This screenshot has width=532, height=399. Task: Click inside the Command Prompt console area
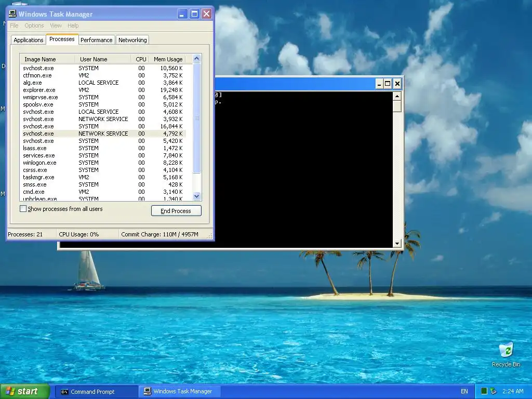coord(303,170)
